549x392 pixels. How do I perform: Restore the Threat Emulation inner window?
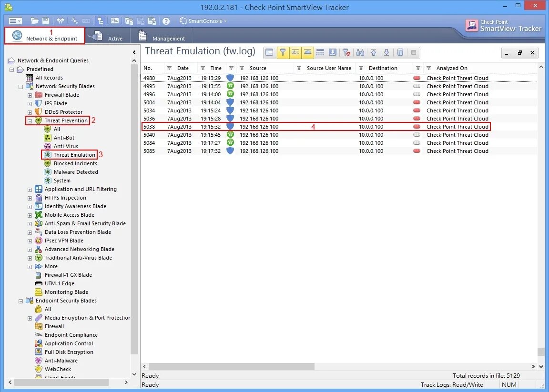click(519, 52)
